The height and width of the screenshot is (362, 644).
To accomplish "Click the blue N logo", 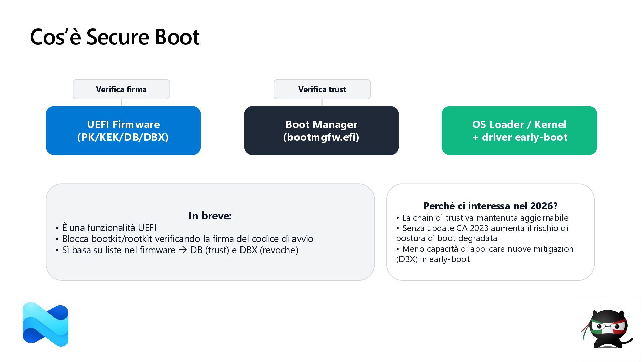I will click(x=46, y=324).
